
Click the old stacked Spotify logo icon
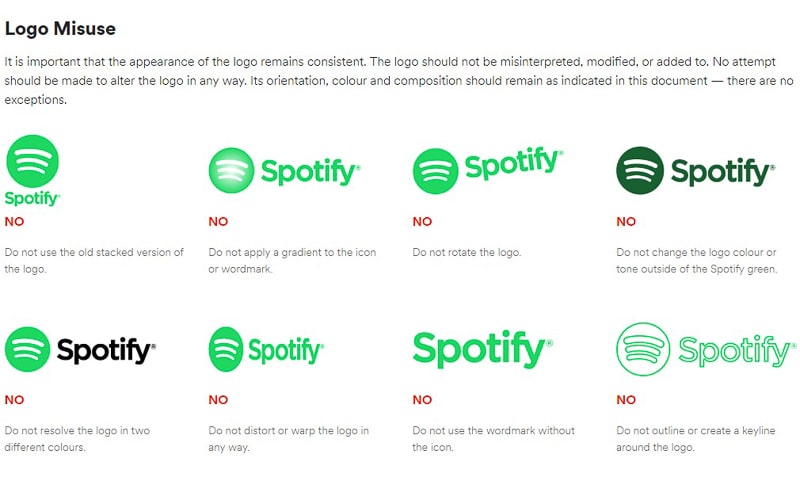pyautogui.click(x=32, y=161)
